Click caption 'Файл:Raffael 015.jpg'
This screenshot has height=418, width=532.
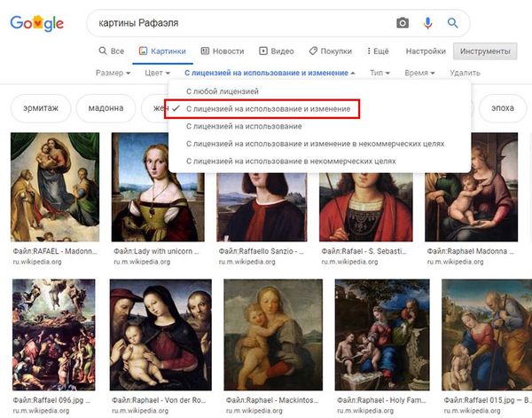coord(488,400)
